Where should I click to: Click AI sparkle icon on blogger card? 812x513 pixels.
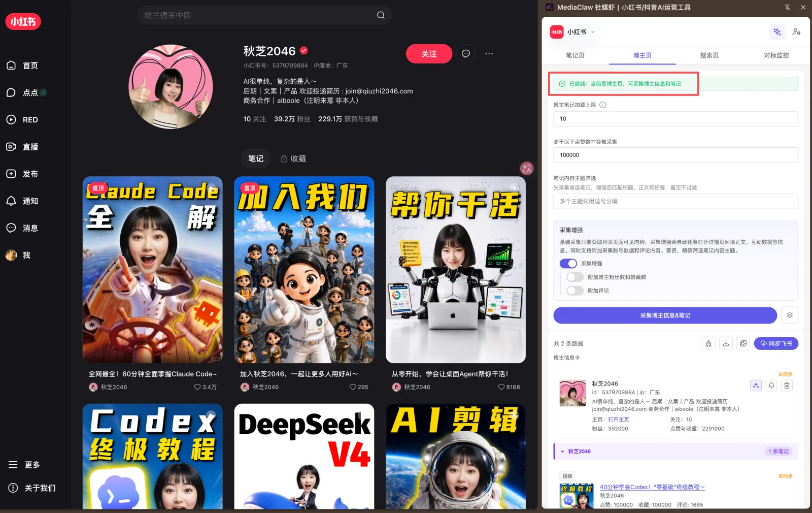click(756, 386)
